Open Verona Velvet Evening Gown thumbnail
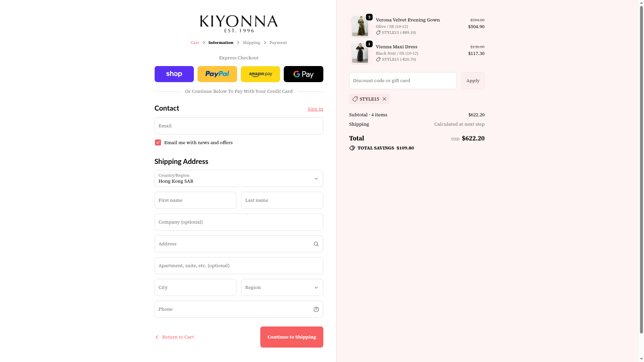This screenshot has width=644, height=362. pyautogui.click(x=360, y=26)
